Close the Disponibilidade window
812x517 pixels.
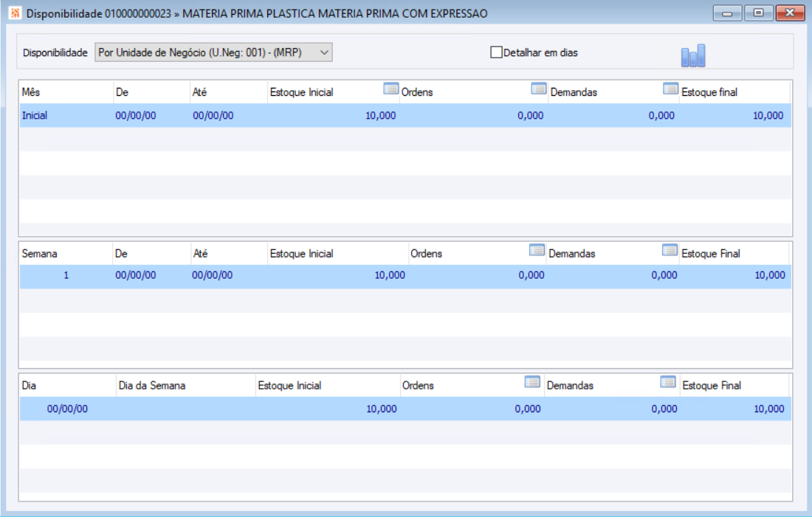(x=790, y=13)
